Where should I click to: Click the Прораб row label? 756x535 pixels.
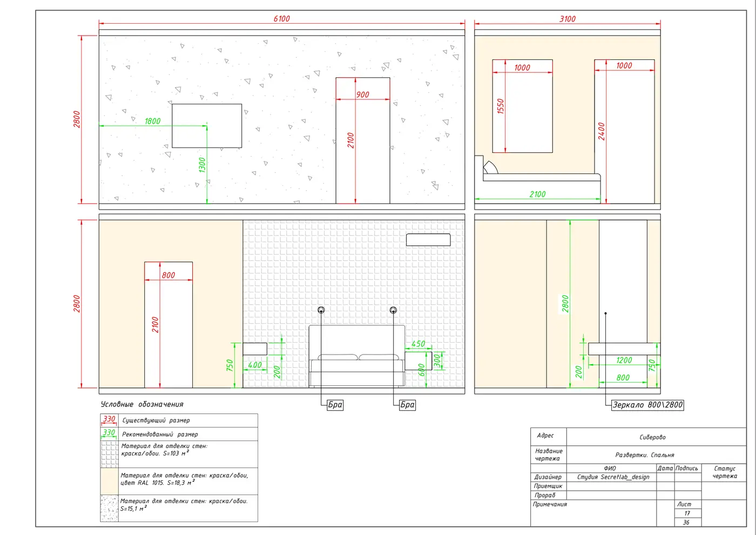tap(545, 496)
